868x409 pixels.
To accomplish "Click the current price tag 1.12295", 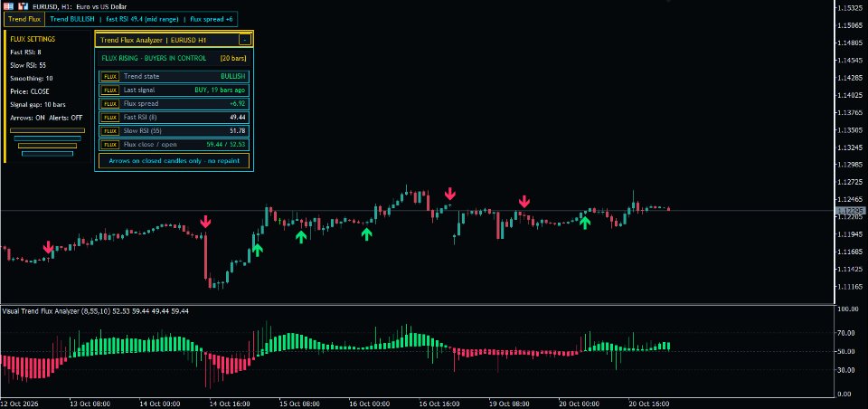I will point(849,211).
